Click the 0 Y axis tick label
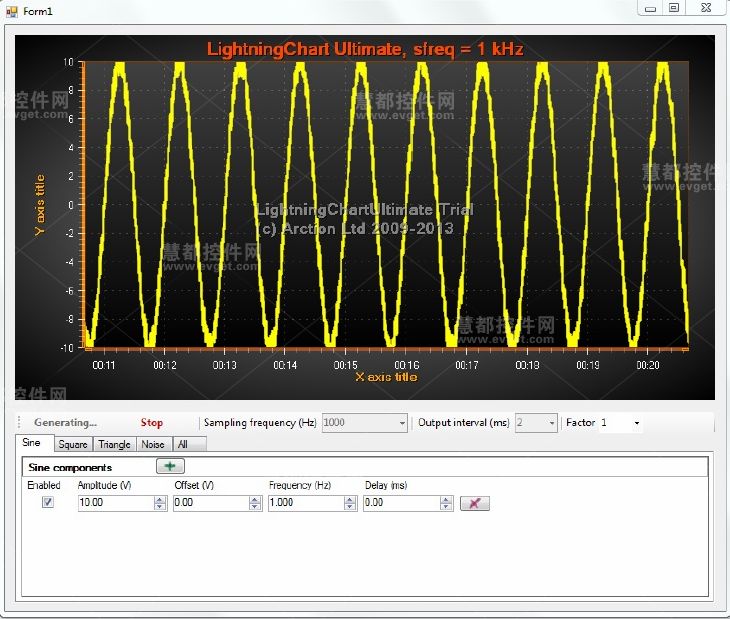This screenshot has height=619, width=730. pyautogui.click(x=71, y=205)
